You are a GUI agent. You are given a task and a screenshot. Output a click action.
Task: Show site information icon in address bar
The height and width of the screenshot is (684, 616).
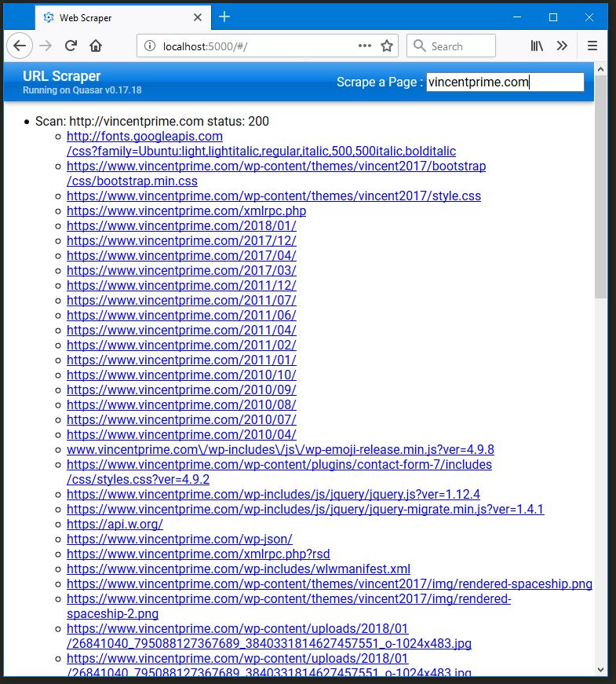click(x=150, y=46)
